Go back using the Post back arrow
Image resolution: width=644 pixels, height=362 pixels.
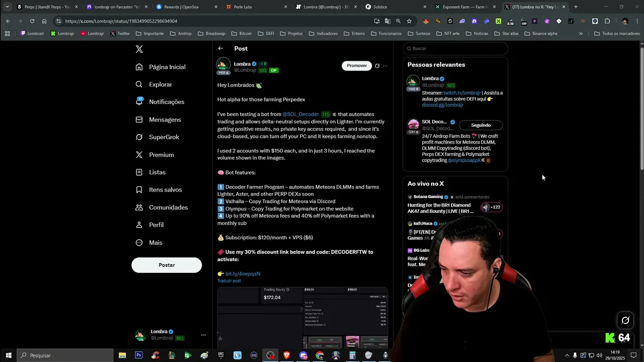pos(220,48)
